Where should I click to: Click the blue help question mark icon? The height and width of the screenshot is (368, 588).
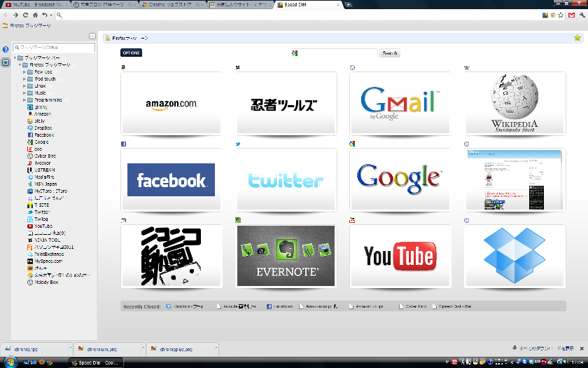6,49
